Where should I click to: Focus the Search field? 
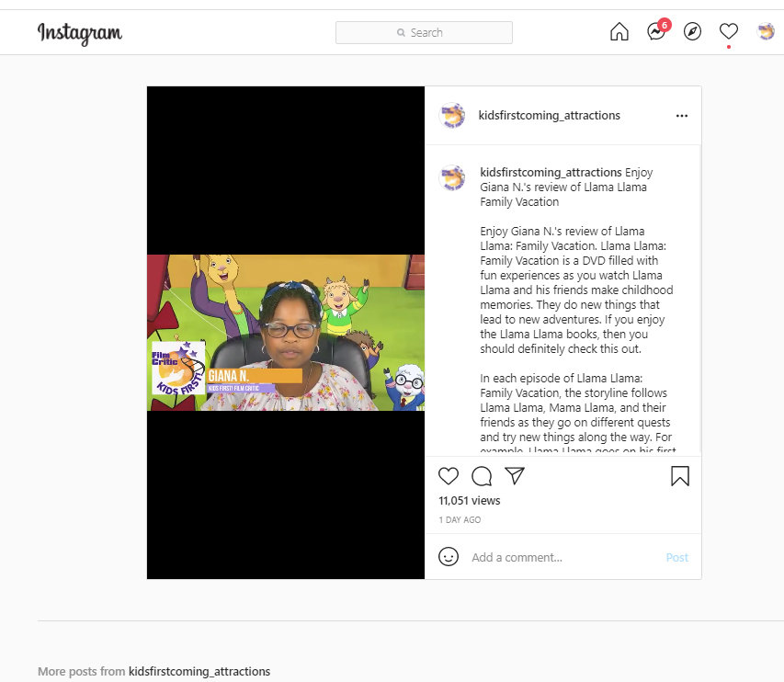(424, 32)
